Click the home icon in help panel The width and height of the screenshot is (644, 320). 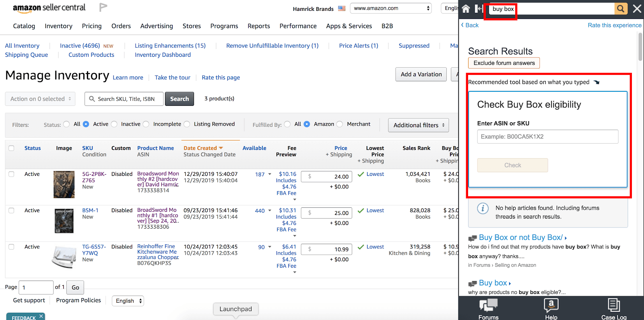(x=466, y=8)
